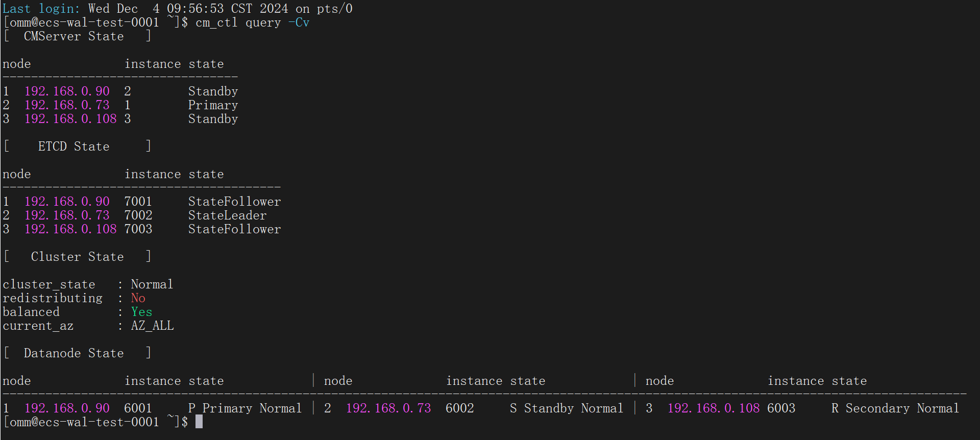Click the Datanode State section header
980x440 pixels.
click(x=73, y=353)
